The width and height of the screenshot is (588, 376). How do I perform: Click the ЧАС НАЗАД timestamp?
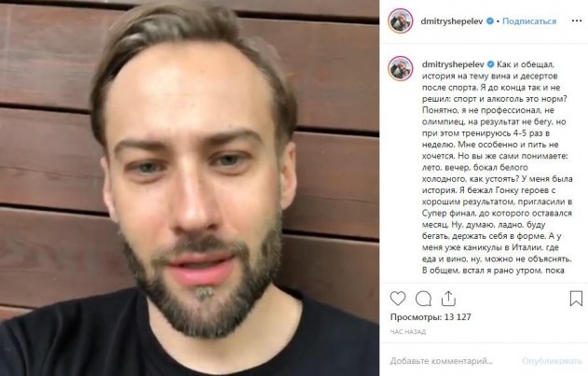point(408,331)
